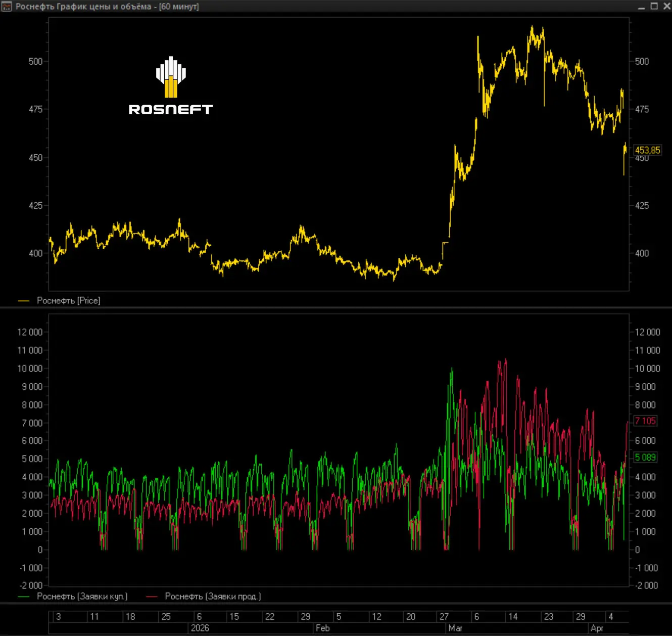Click date label 4 on the time axis
672x636 pixels.
coord(611,617)
